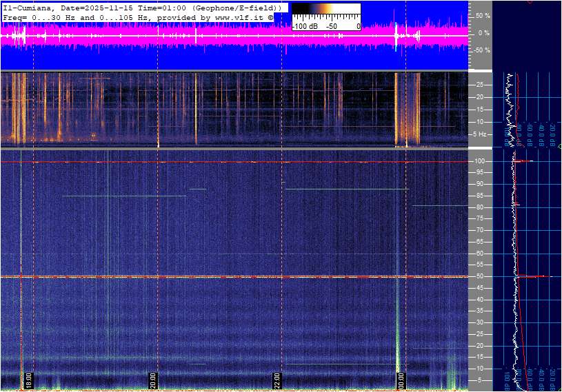Click the 50 % amplitude scale label

click(483, 15)
